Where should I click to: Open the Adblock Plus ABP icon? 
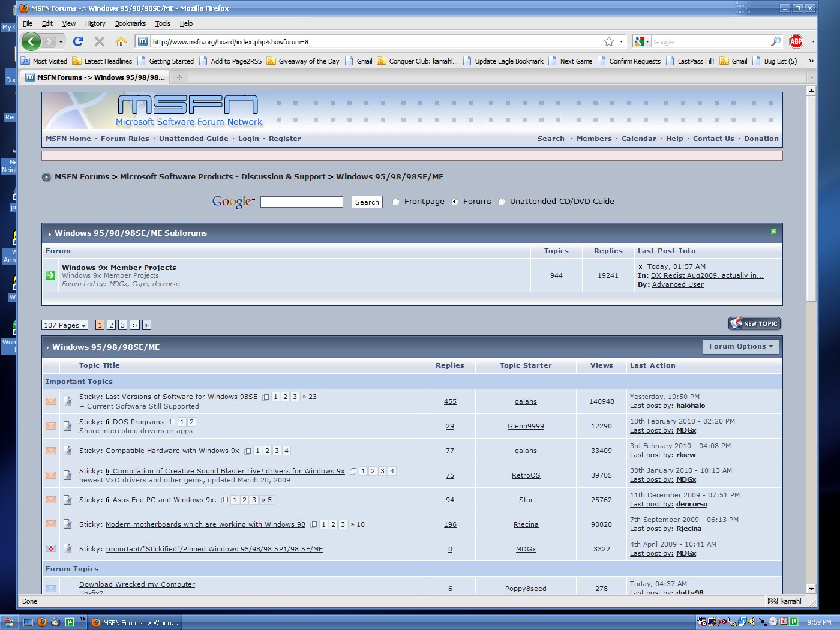pyautogui.click(x=796, y=41)
